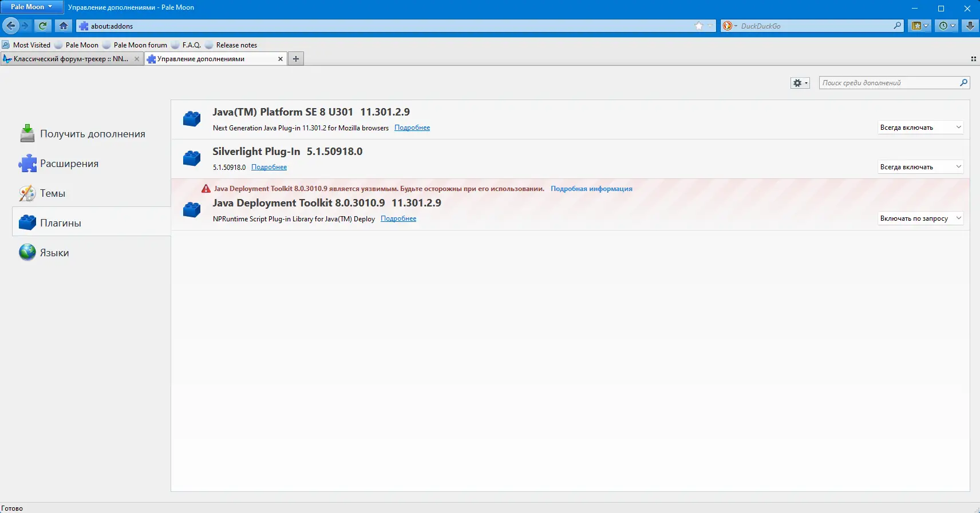Screen dimensions: 980x513
Task: Click the magnifier in the add-ons search field
Action: [963, 83]
